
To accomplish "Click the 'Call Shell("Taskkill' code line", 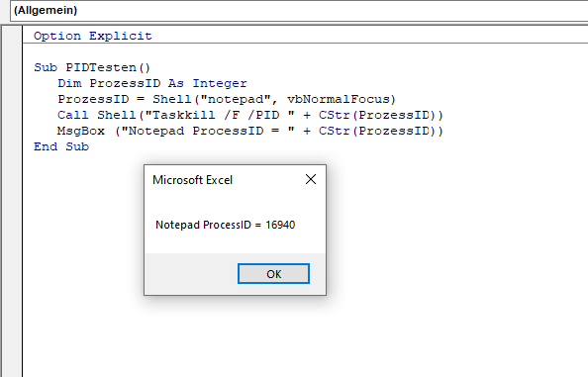I will pos(250,115).
